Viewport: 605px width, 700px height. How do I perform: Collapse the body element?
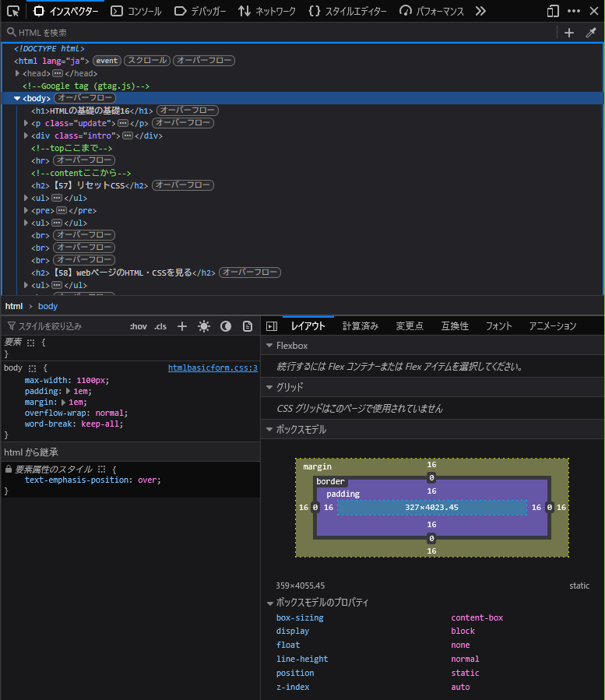(17, 98)
